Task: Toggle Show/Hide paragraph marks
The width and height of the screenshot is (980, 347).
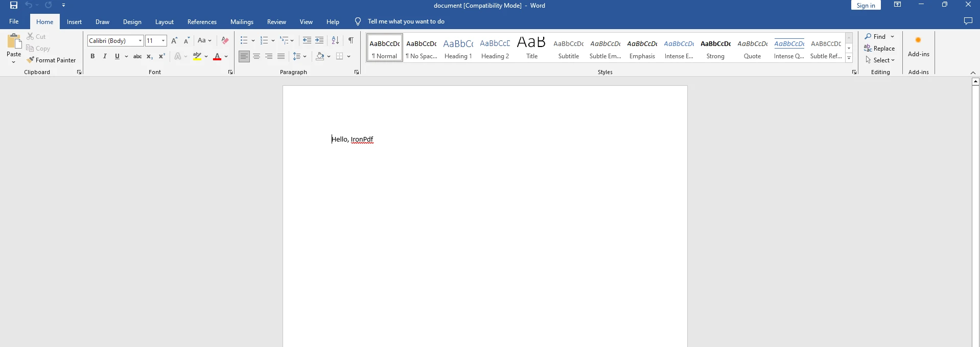Action: tap(351, 40)
